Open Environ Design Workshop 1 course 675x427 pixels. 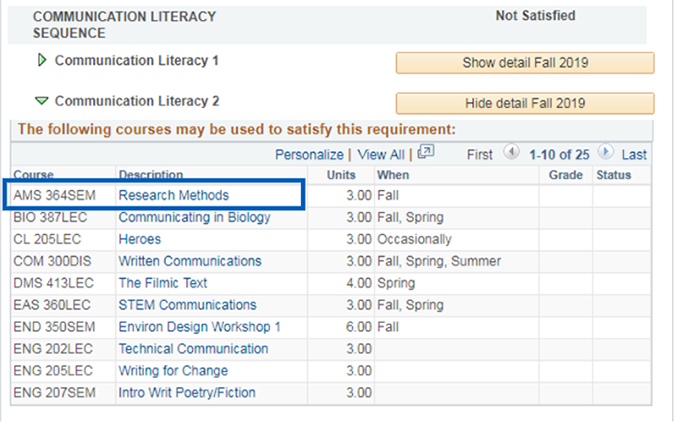199,327
